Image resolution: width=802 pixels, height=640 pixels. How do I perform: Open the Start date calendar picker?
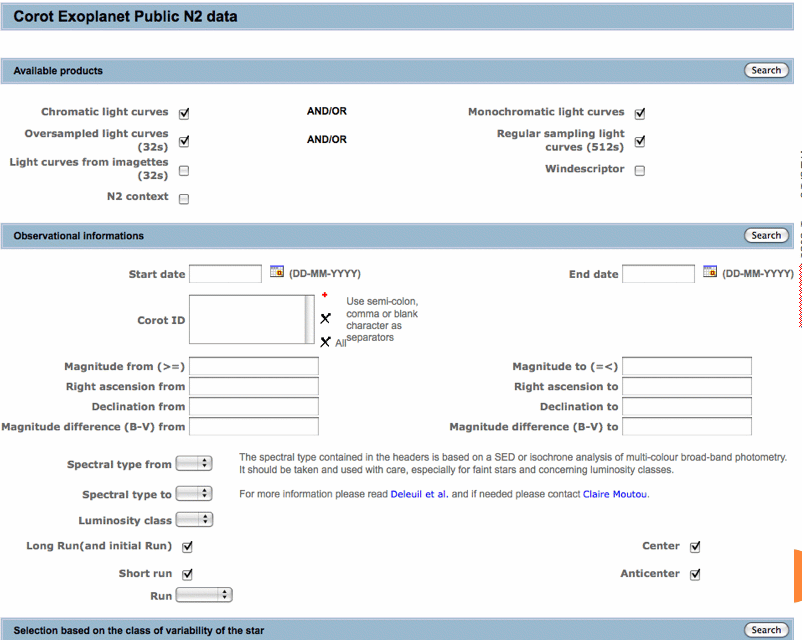277,272
